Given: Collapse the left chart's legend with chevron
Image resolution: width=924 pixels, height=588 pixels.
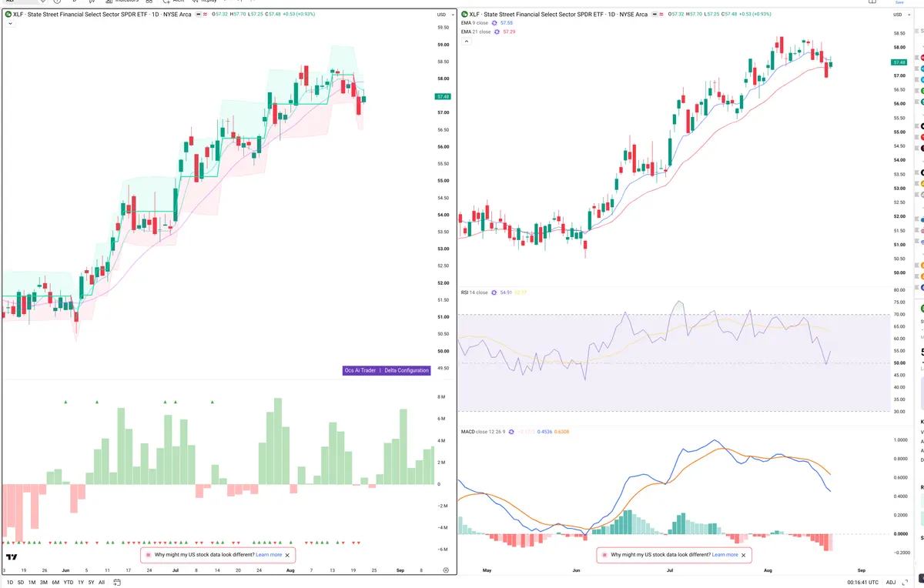Looking at the screenshot, I should coord(9,24).
